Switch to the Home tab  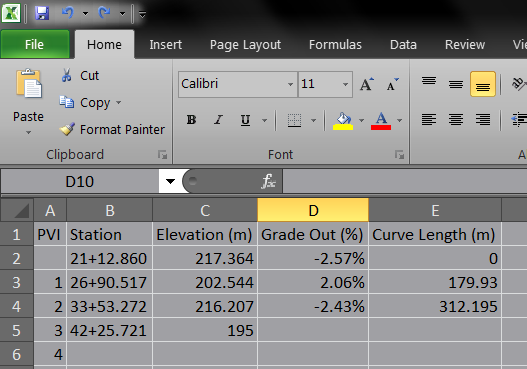click(104, 44)
